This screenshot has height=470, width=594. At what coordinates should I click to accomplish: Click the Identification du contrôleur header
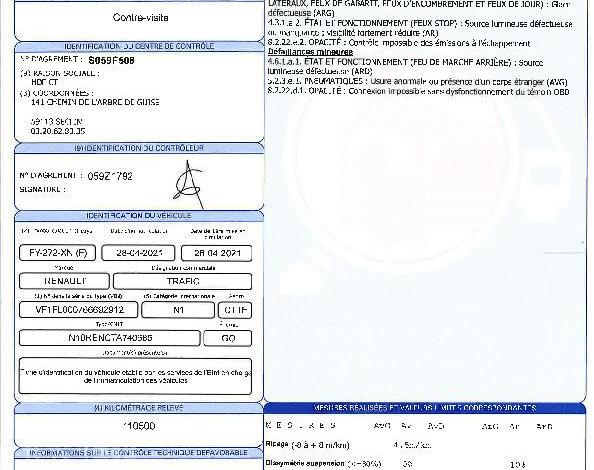[x=139, y=148]
